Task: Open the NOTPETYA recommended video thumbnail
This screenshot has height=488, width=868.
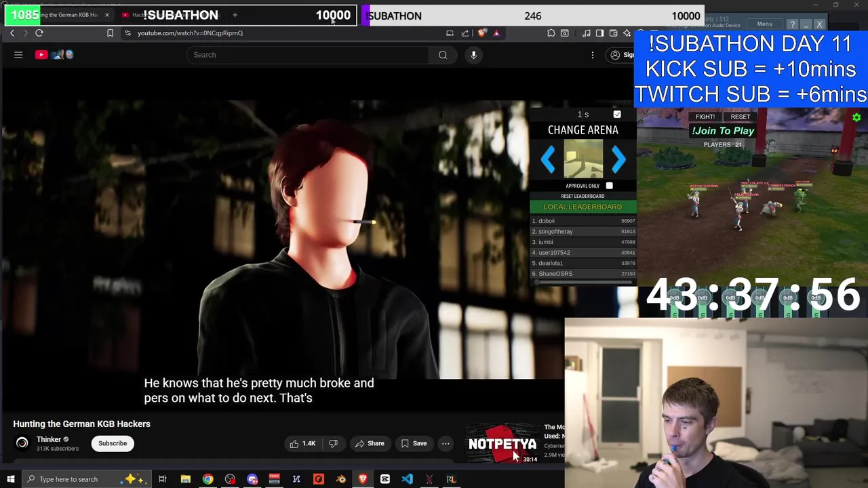Action: point(502,443)
